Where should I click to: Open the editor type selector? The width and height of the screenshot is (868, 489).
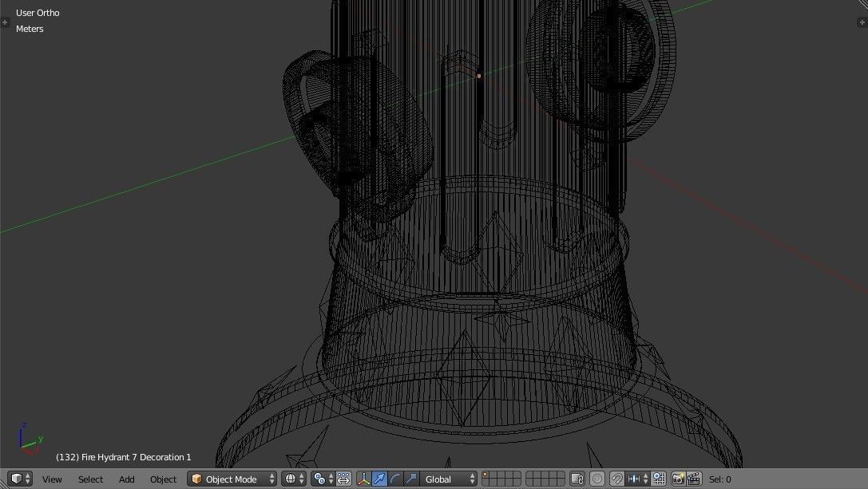[20, 479]
